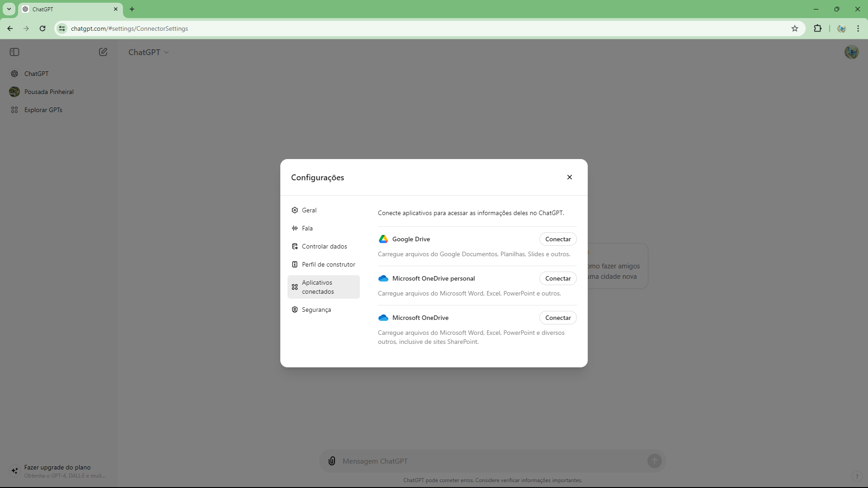Click the Google Drive logo icon
Image resolution: width=868 pixels, height=488 pixels.
pos(383,239)
